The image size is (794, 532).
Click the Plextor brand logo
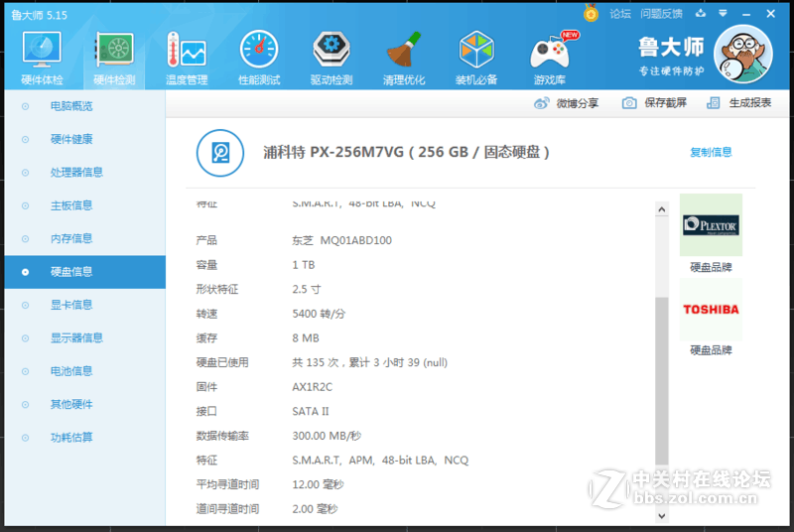(x=711, y=224)
